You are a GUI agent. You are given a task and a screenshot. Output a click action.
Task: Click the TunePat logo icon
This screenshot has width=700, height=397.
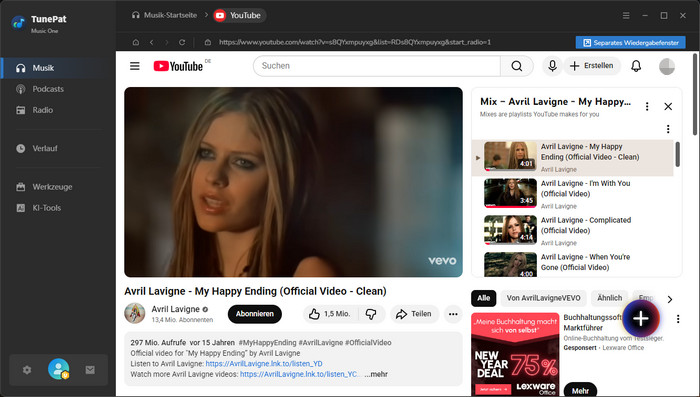coord(18,22)
